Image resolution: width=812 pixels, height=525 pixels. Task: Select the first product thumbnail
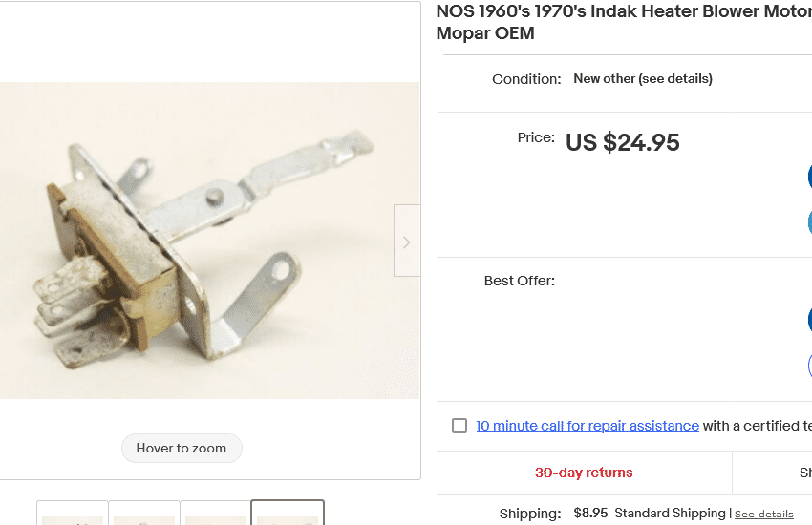[73, 514]
